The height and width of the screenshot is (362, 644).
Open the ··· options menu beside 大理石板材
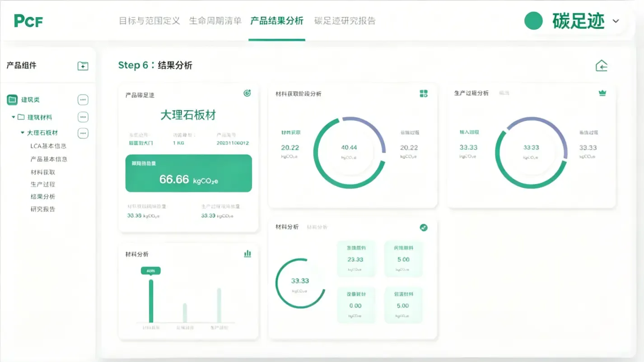(83, 133)
